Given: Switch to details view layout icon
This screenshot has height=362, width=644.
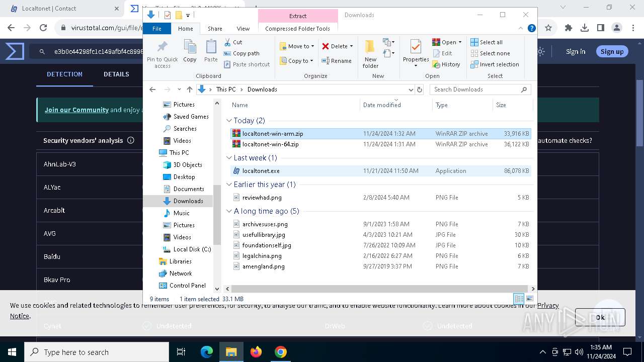Looking at the screenshot, I should pos(519,299).
